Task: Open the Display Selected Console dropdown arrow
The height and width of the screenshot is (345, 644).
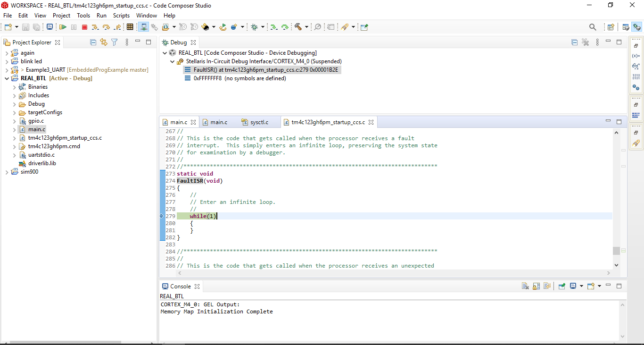Action: (x=581, y=286)
